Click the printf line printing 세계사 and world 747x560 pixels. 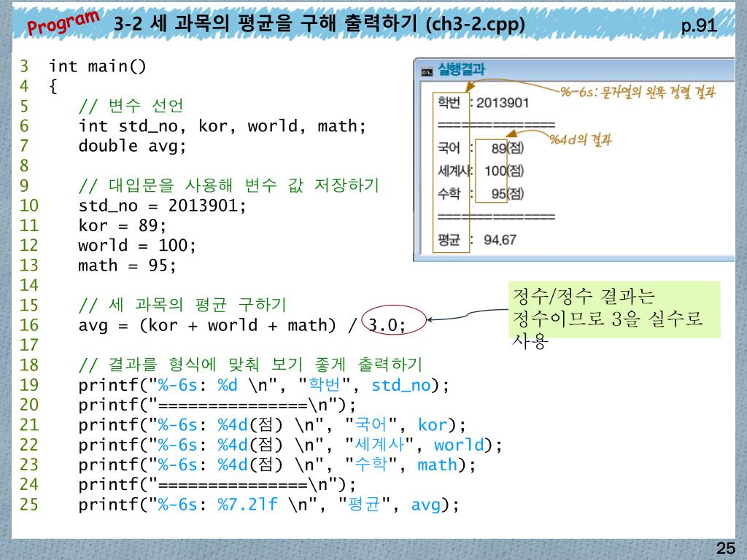coord(290,445)
